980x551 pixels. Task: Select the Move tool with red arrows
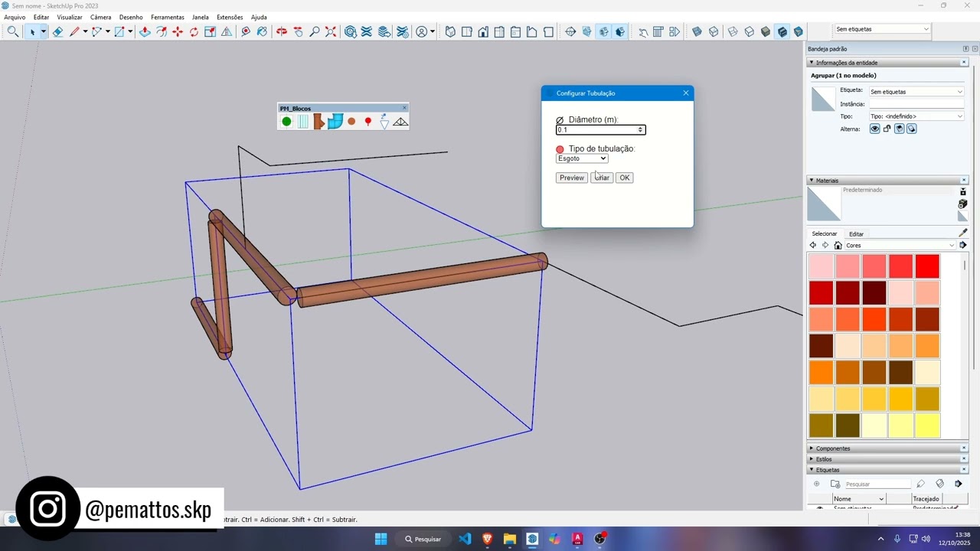point(178,31)
